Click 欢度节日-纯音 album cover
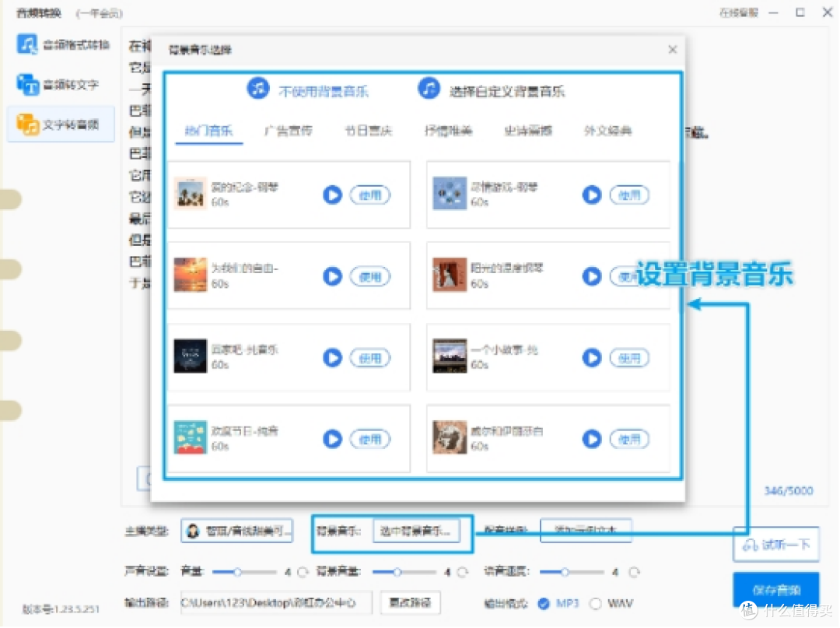Screen dimensions: 840x628 [191, 437]
